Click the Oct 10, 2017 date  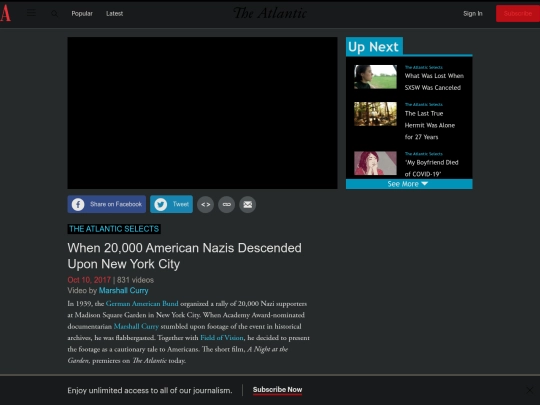89,280
